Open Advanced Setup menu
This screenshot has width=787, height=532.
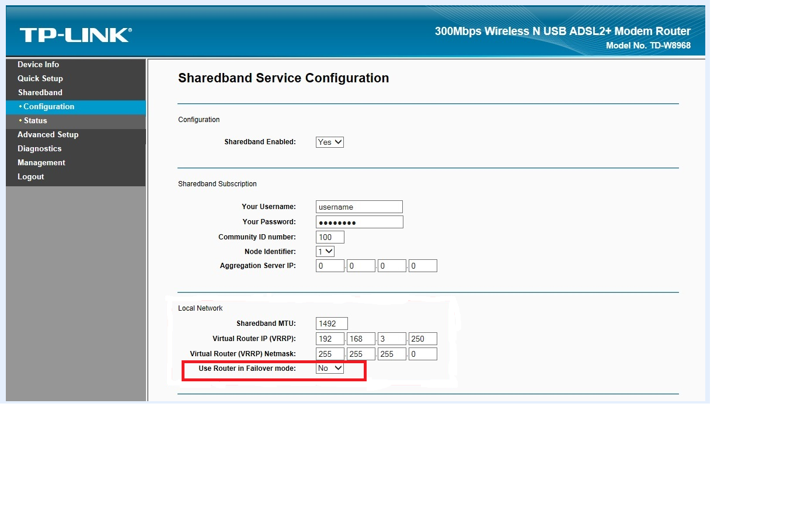coord(48,135)
